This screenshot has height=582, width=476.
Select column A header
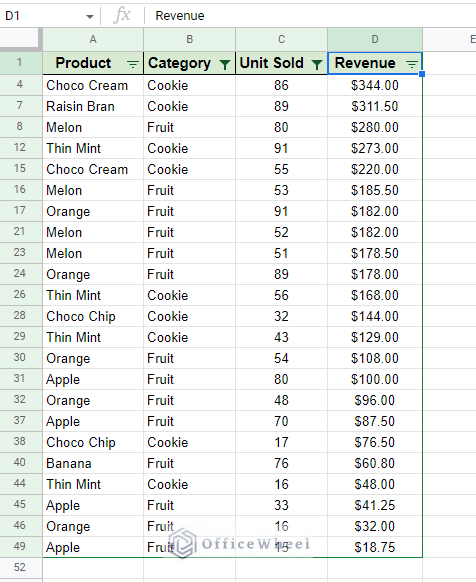(93, 39)
